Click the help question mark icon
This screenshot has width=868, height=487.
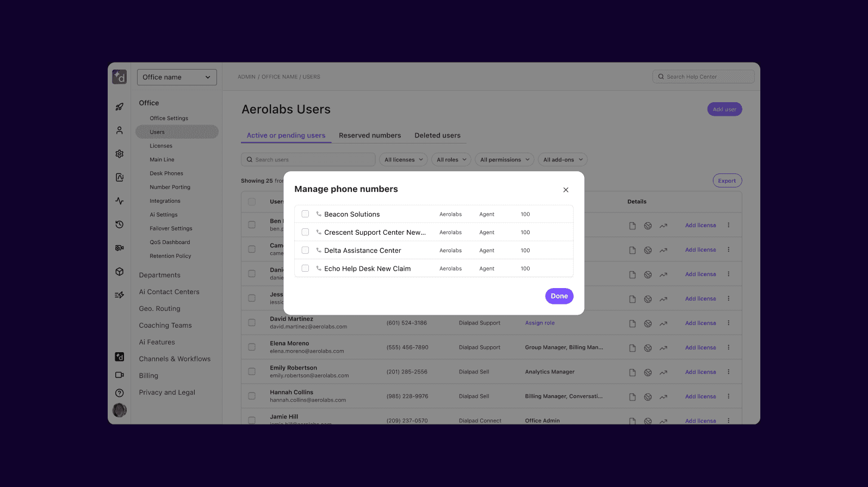tap(120, 393)
